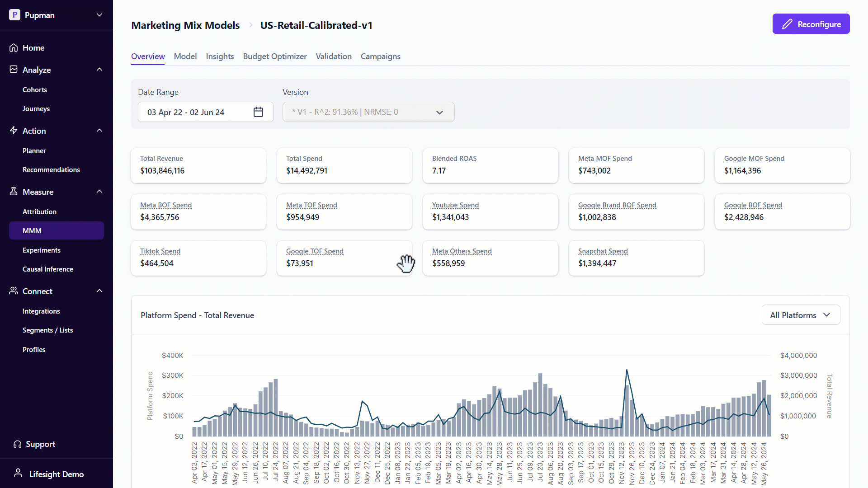
Task: Click the Date Range input field
Action: click(x=206, y=112)
